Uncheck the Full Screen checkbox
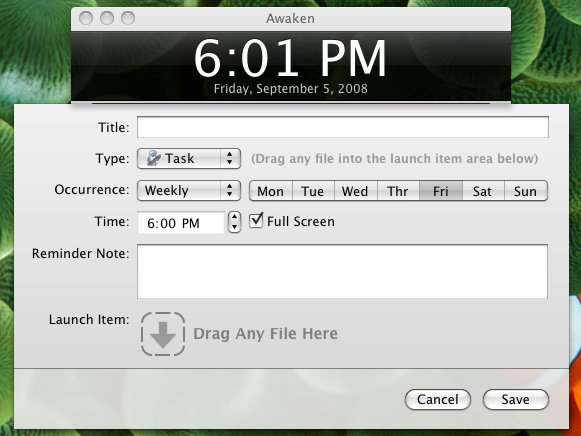 point(256,220)
